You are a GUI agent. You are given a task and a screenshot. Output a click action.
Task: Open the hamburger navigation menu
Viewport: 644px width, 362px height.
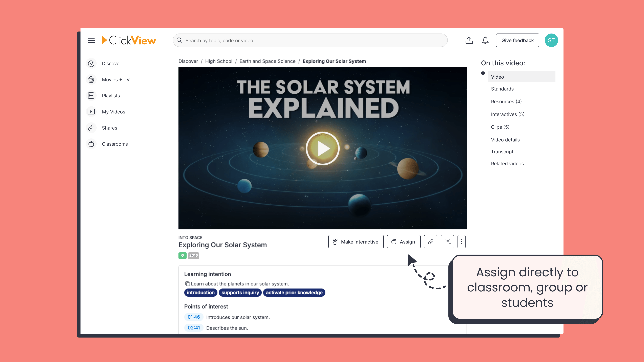(x=91, y=40)
